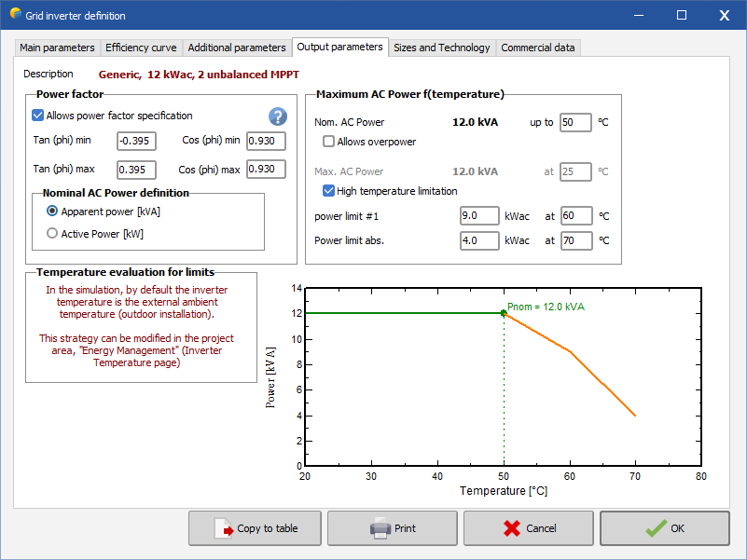Minimize the Grid inverter definition window
The width and height of the screenshot is (747, 560).
point(639,15)
